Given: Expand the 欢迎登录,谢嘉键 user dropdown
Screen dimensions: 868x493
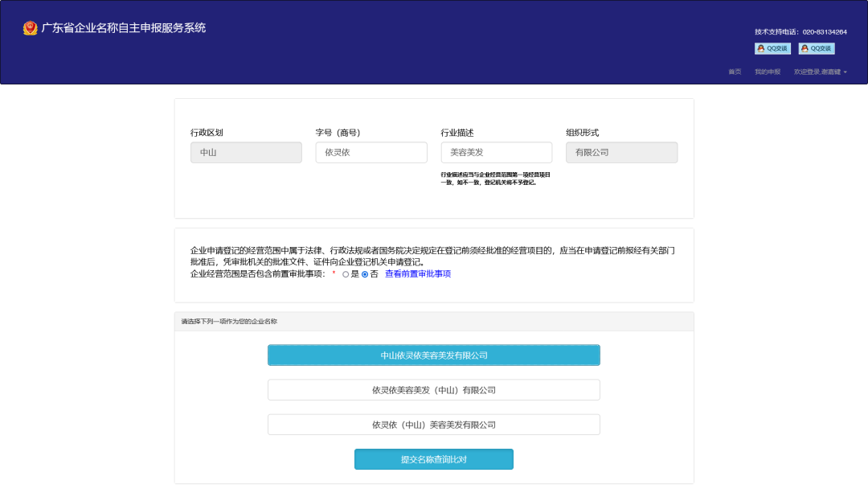Looking at the screenshot, I should tap(817, 72).
